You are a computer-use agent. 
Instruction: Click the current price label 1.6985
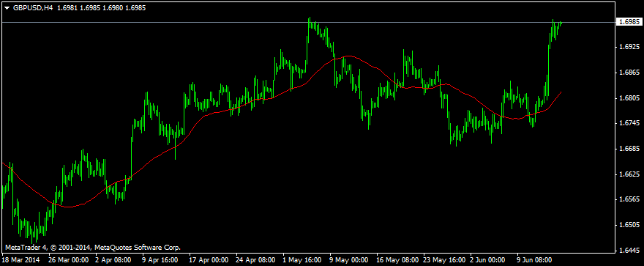(629, 22)
